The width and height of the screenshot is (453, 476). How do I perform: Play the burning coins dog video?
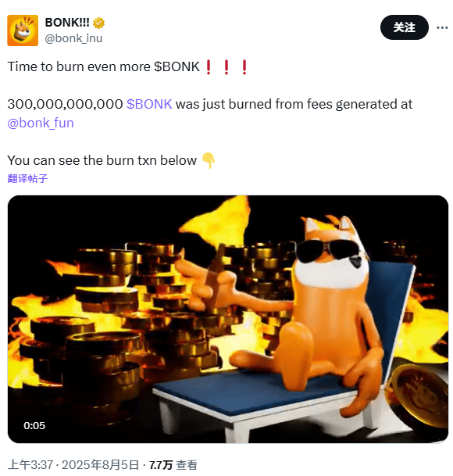pyautogui.click(x=228, y=319)
